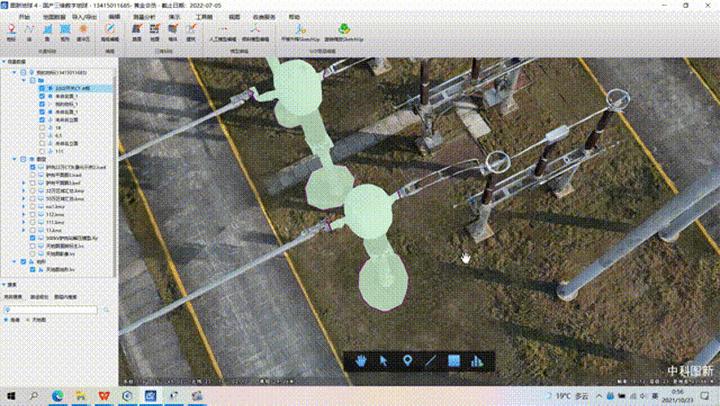
Task: Activate the arrow select tool on floating toolbar
Action: pyautogui.click(x=384, y=361)
